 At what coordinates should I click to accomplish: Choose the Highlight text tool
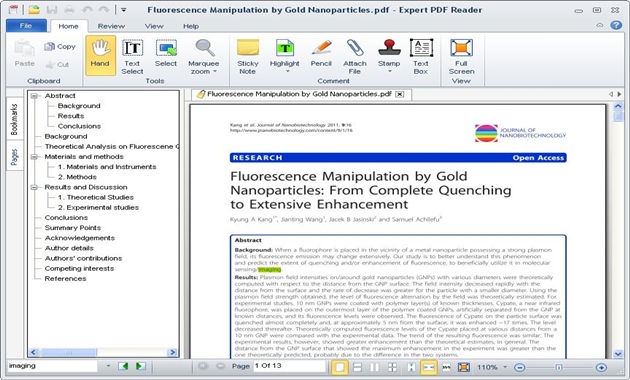click(x=284, y=56)
